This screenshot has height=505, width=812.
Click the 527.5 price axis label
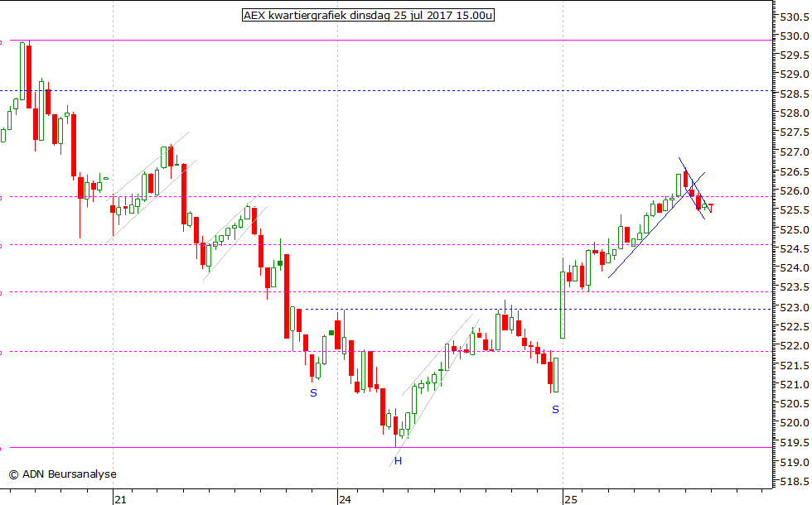point(795,133)
